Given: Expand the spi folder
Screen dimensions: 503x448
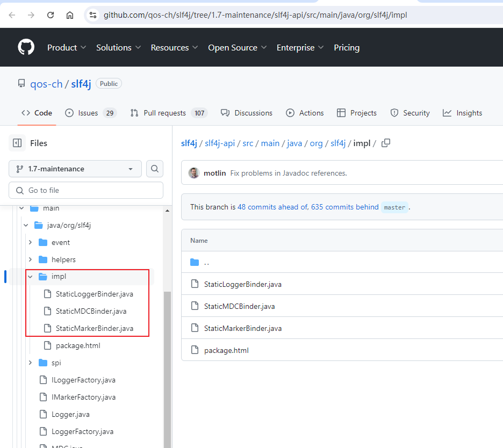Looking at the screenshot, I should pyautogui.click(x=31, y=363).
